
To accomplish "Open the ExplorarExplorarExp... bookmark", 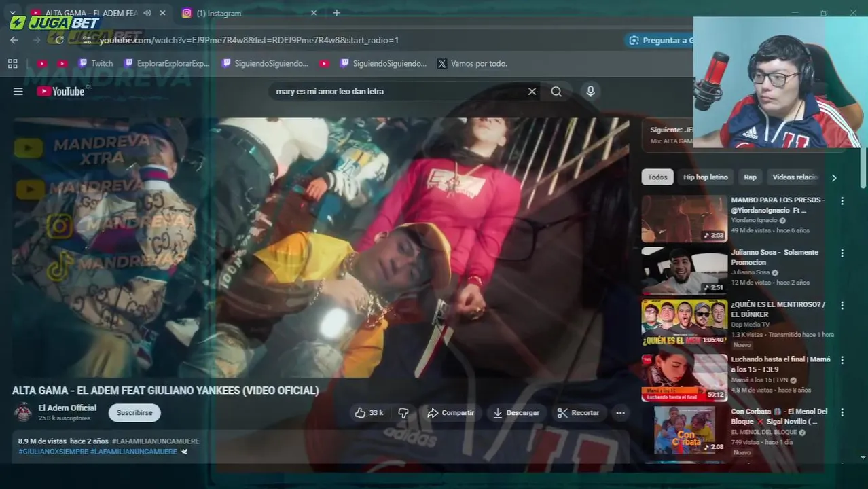I will tap(167, 63).
